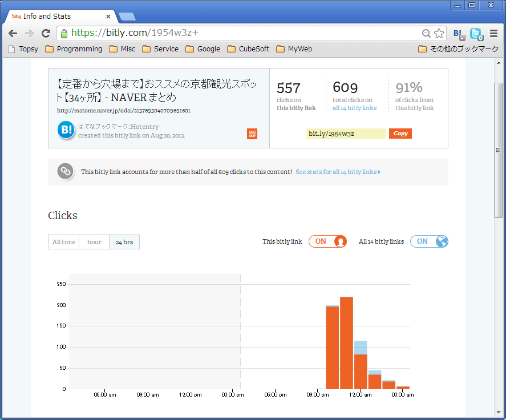
Task: Open the Programming bookmarks folder
Action: point(74,49)
